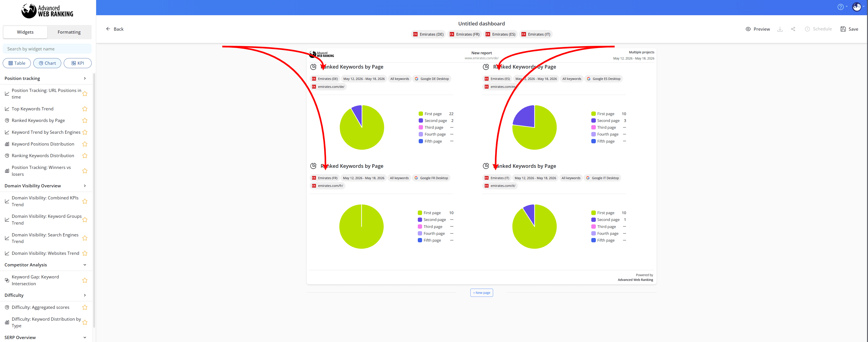Click the Emirates (IT) pie chart
The width and height of the screenshot is (868, 342).
534,226
